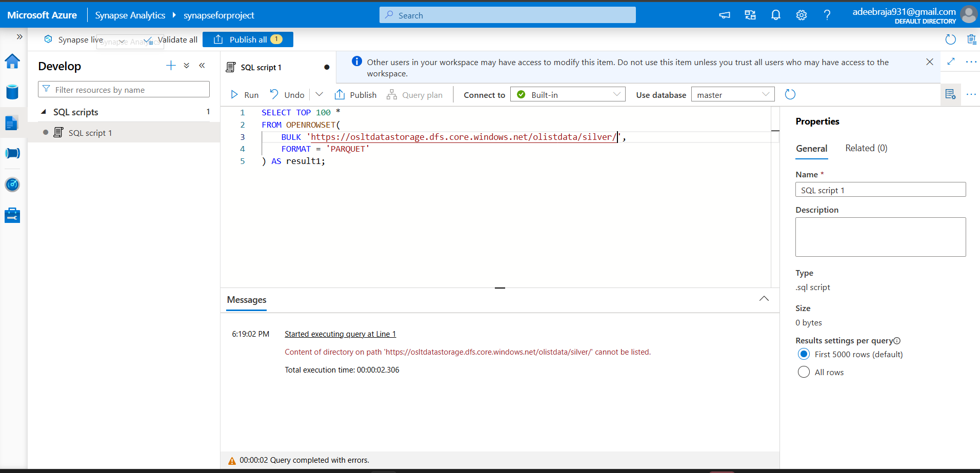Open the Use database master dropdown
The image size is (980, 473).
[x=733, y=94]
